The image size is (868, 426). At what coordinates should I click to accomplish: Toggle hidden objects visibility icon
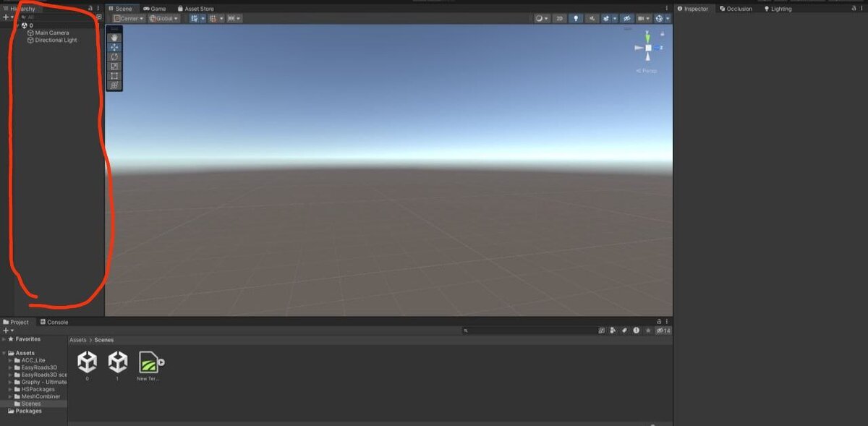click(x=627, y=18)
